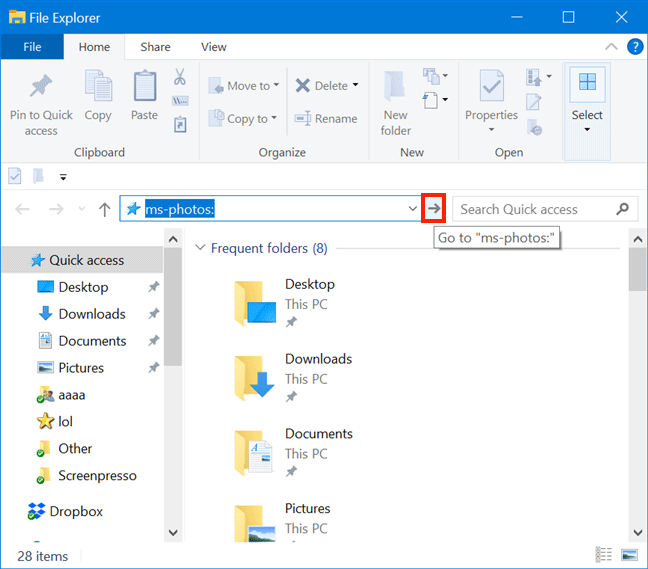Image resolution: width=648 pixels, height=569 pixels.
Task: Click the magnifier search icon
Action: pos(622,209)
